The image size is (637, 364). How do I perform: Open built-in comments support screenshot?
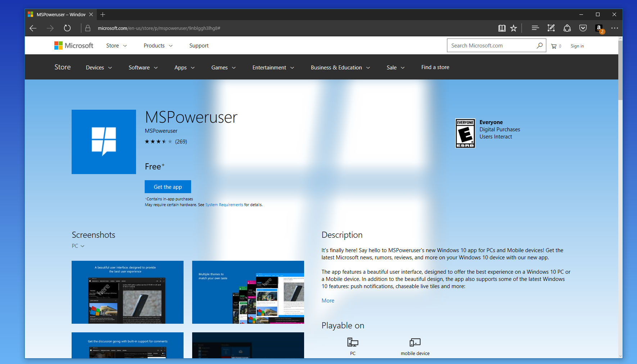(x=127, y=345)
